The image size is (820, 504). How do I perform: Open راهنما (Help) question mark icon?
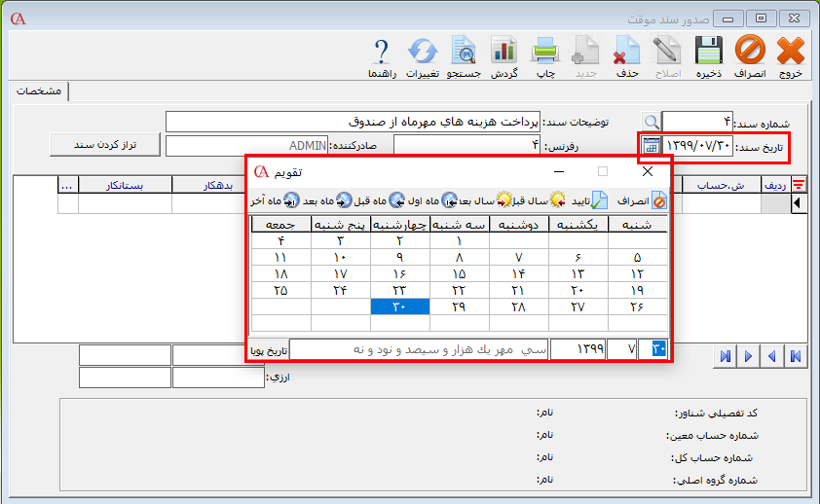pyautogui.click(x=382, y=57)
